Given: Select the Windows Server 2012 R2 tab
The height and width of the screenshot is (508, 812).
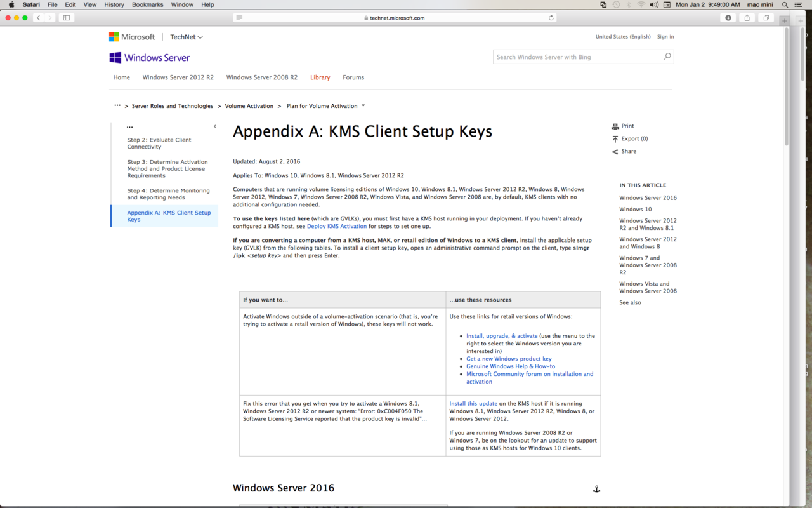Looking at the screenshot, I should click(178, 77).
